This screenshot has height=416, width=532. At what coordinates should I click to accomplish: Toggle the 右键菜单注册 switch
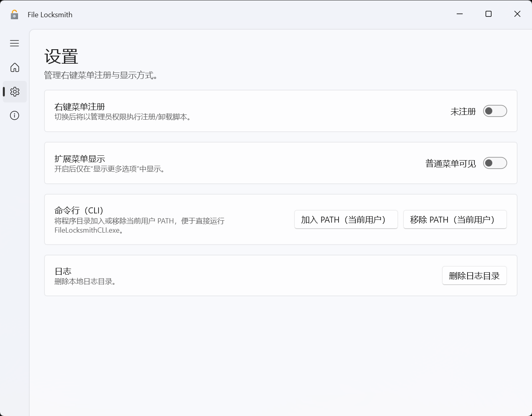(x=495, y=111)
